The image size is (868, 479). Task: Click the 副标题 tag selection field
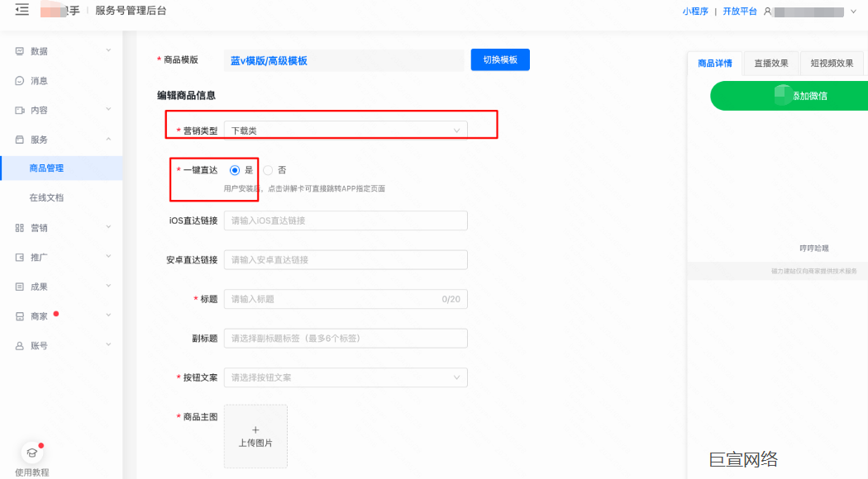(x=346, y=339)
